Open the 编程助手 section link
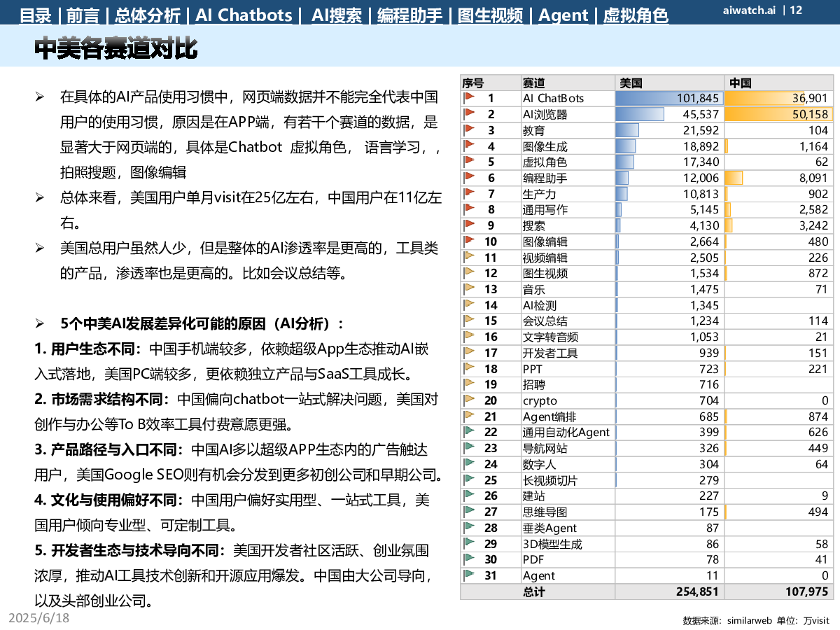Screen dimensions: 840x630 pyautogui.click(x=409, y=15)
